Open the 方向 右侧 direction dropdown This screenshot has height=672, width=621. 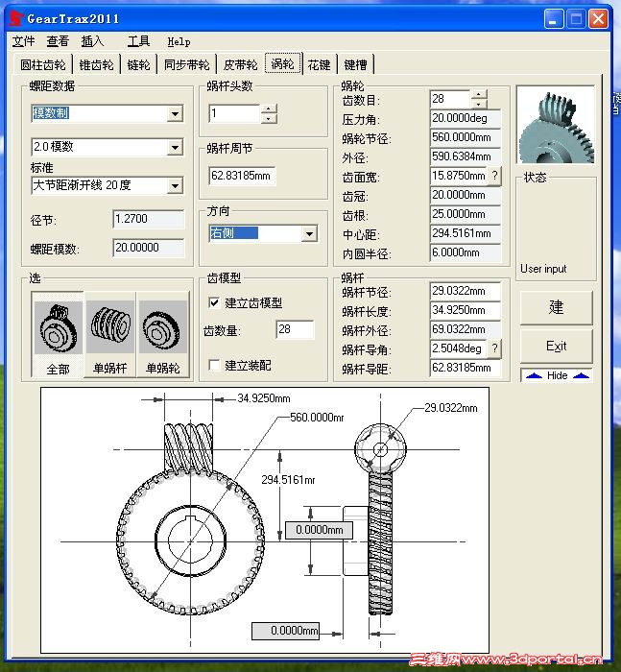[309, 234]
